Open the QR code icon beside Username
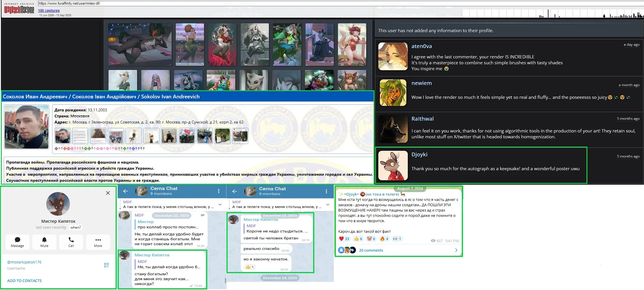The width and height of the screenshot is (644, 290). point(106,265)
